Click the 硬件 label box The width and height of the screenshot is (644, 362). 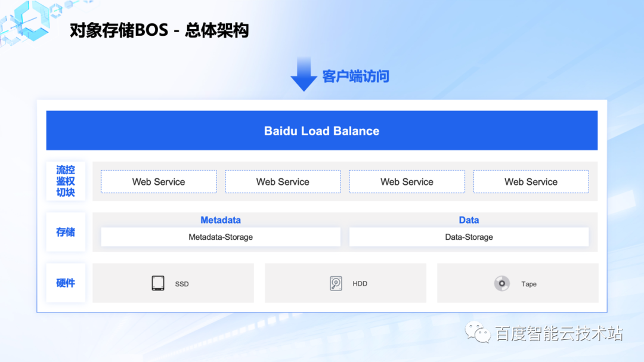pos(66,283)
